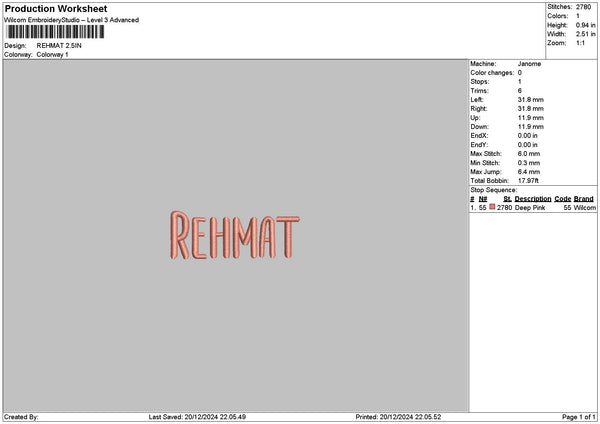Click the Created By label
This screenshot has height=424, width=600.
[21, 417]
